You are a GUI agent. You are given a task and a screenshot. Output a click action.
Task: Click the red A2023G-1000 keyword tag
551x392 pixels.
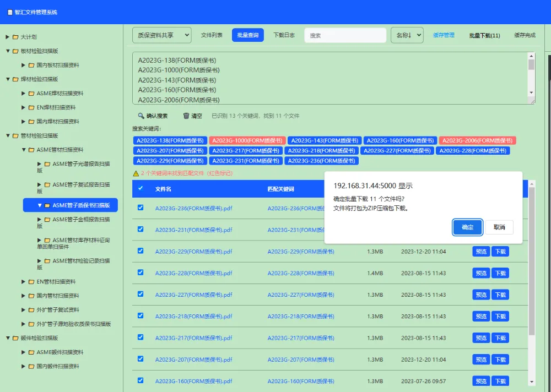(247, 140)
